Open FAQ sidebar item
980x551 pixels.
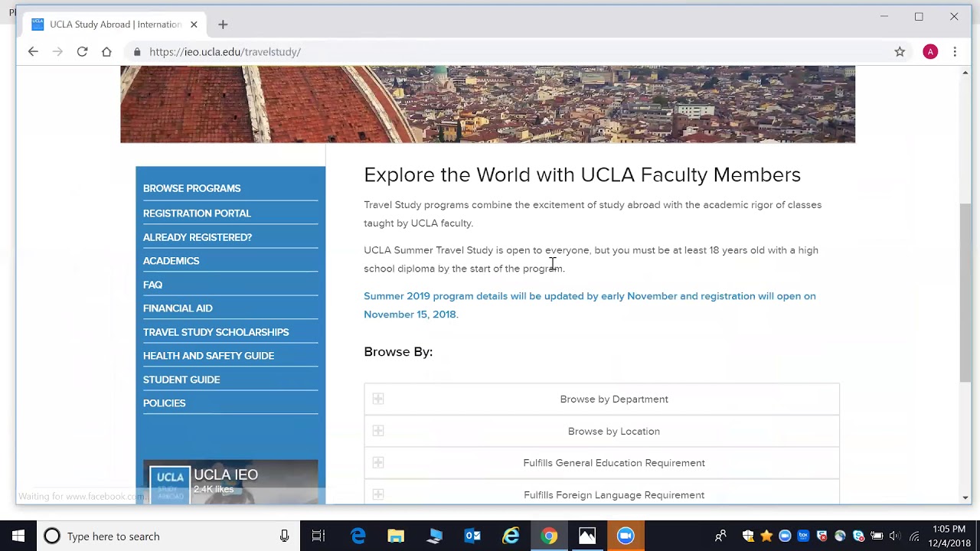click(152, 285)
